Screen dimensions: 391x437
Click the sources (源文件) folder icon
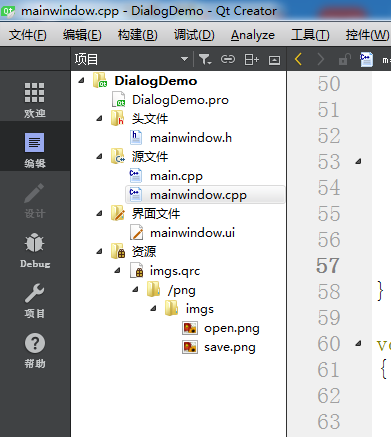(118, 156)
